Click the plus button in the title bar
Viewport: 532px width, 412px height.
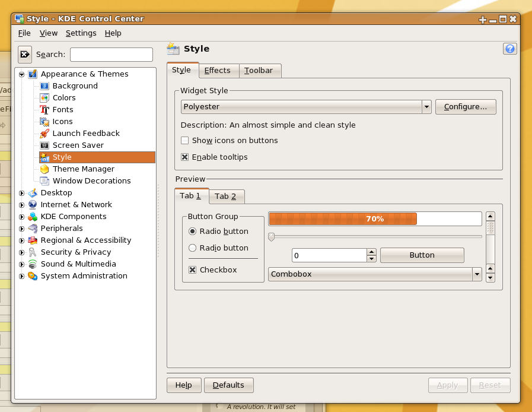[x=482, y=20]
